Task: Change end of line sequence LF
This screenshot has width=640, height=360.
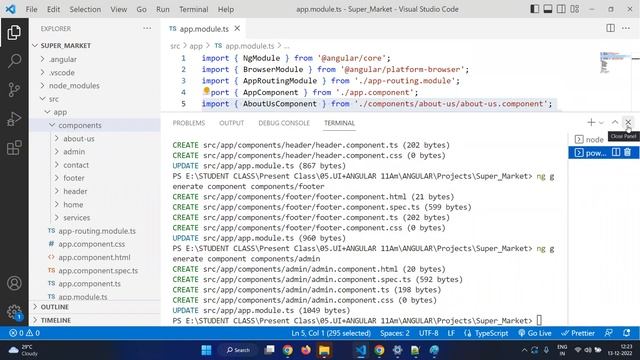Action: tap(451, 333)
